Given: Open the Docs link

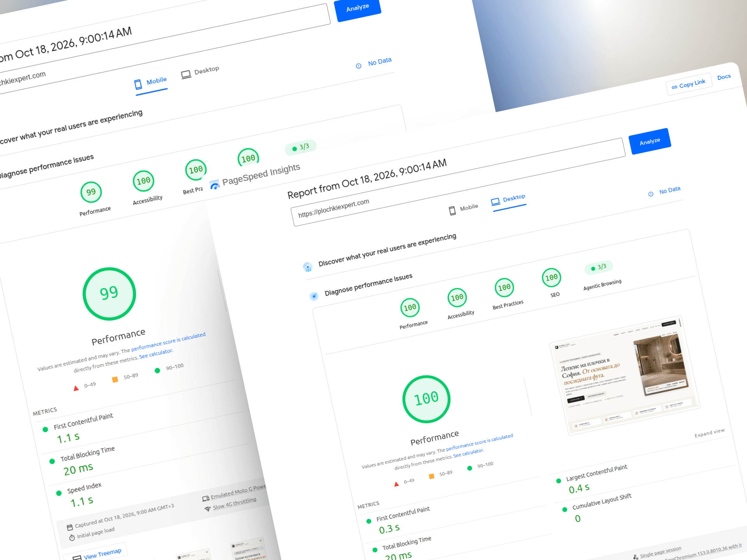Looking at the screenshot, I should point(724,77).
